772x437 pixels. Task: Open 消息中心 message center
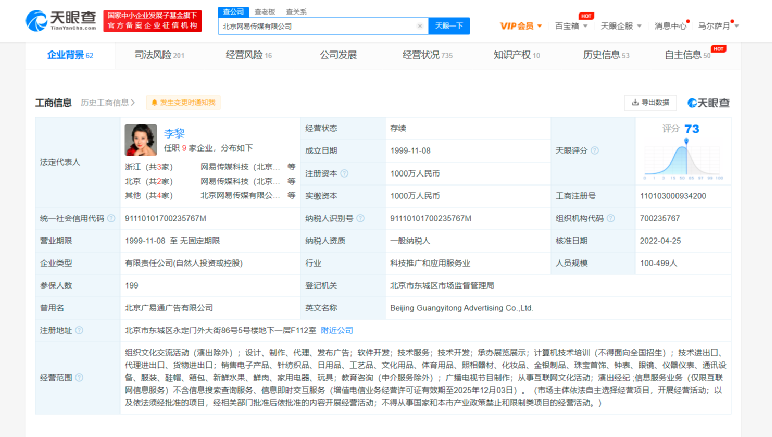(670, 26)
